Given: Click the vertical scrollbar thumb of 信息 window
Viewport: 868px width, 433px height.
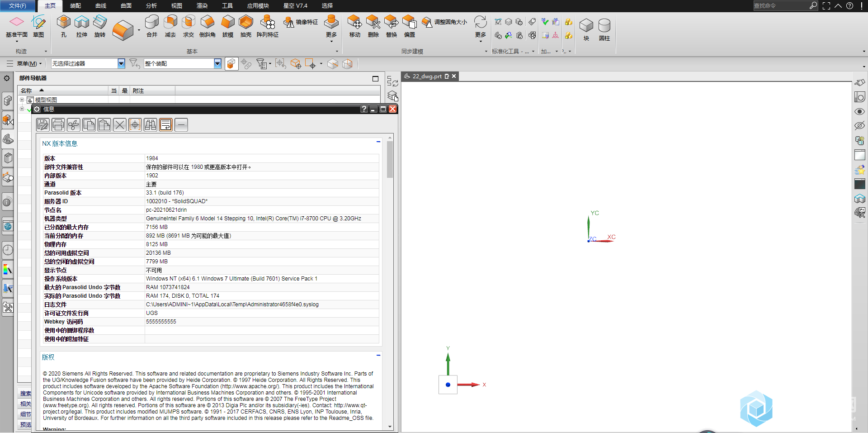Looking at the screenshot, I should pos(390,159).
